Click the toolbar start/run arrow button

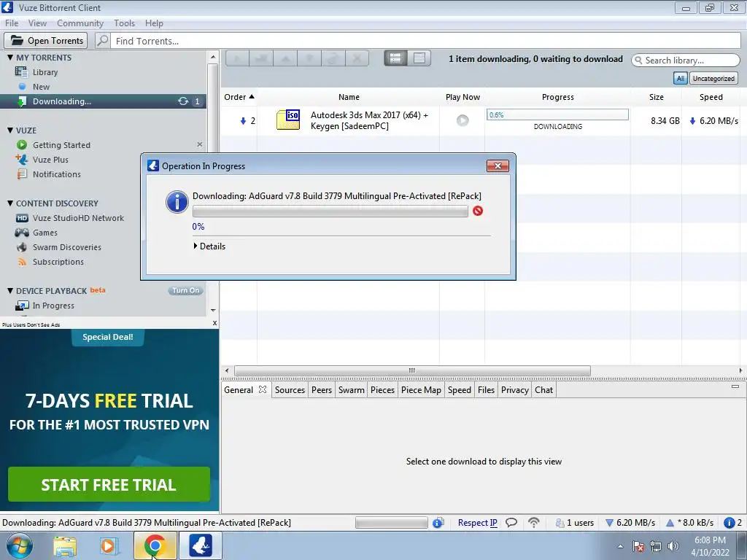coord(237,58)
